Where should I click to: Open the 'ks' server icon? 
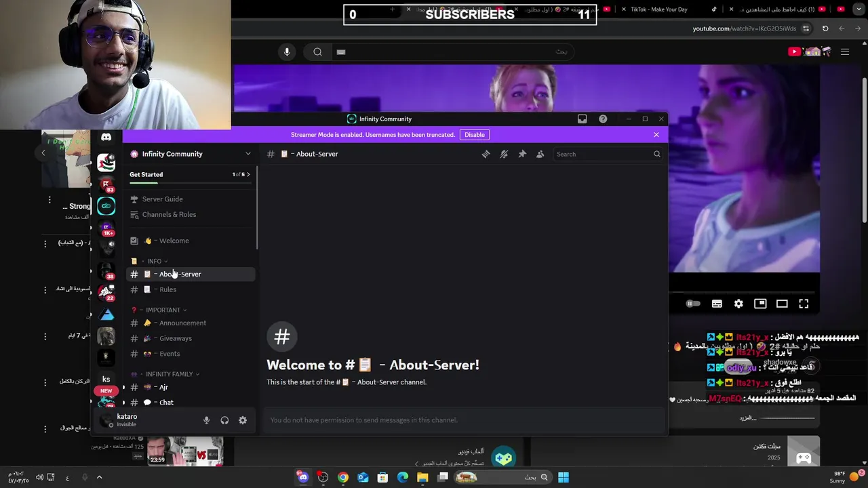pyautogui.click(x=106, y=379)
